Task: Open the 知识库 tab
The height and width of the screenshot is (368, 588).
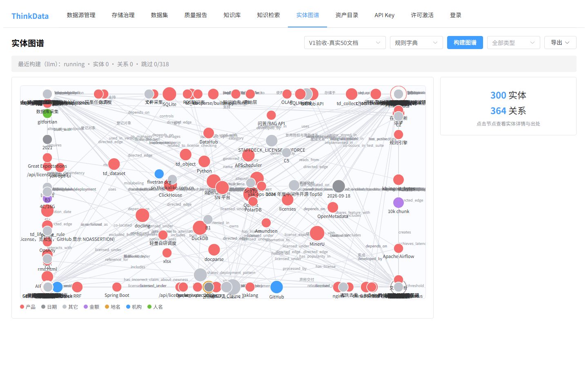Action: pyautogui.click(x=232, y=15)
